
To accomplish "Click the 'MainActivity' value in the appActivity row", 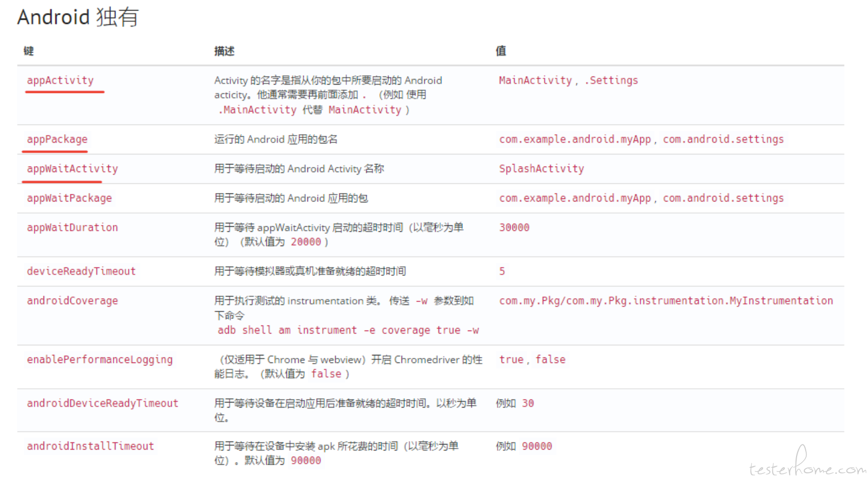I will [535, 80].
